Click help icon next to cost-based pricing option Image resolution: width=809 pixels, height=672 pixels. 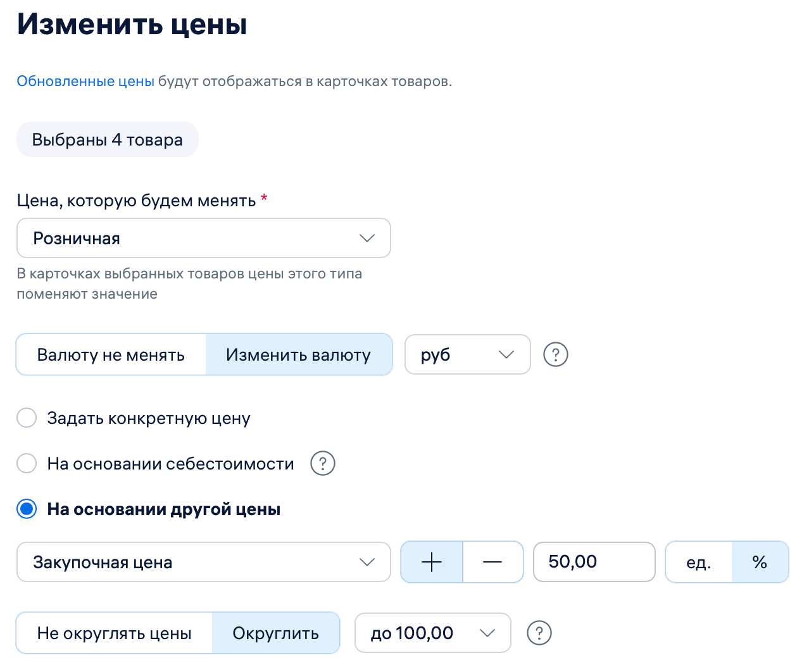[x=323, y=463]
